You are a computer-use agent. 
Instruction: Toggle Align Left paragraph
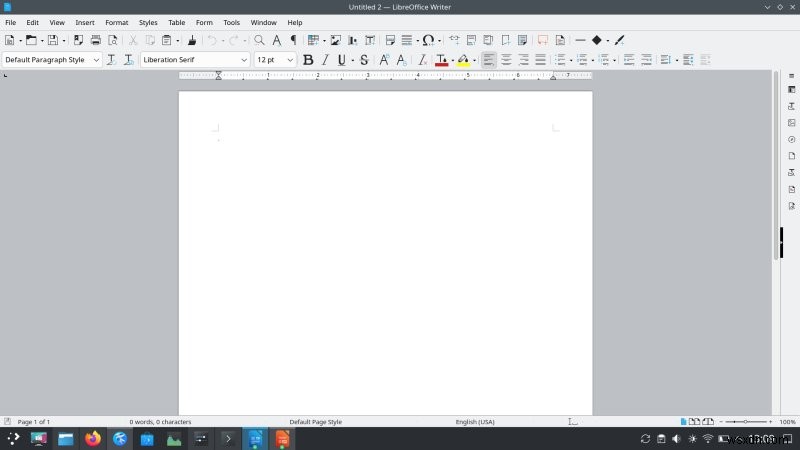coord(488,60)
